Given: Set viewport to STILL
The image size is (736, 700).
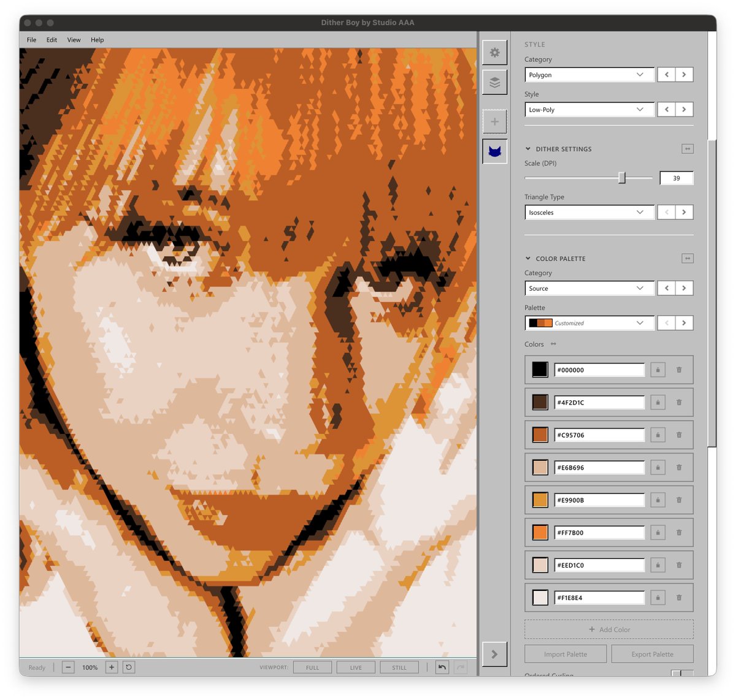Looking at the screenshot, I should coord(399,668).
